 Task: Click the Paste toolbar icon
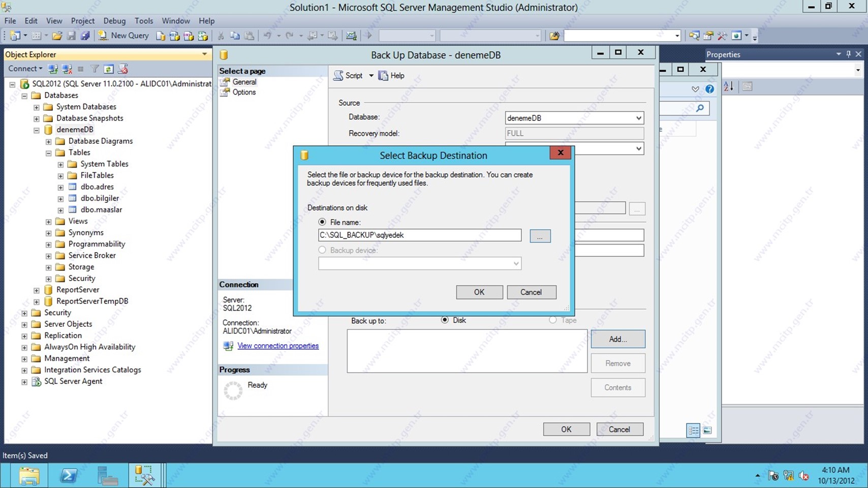(x=249, y=36)
